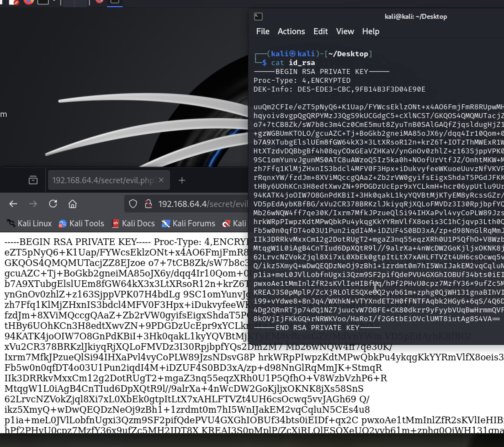Open the terminal View menu
This screenshot has height=447, width=504.
(x=345, y=31)
